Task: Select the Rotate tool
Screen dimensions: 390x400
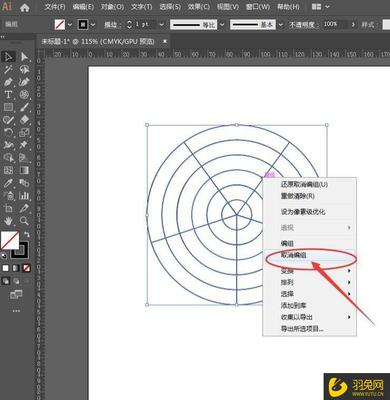Action: pos(8,133)
